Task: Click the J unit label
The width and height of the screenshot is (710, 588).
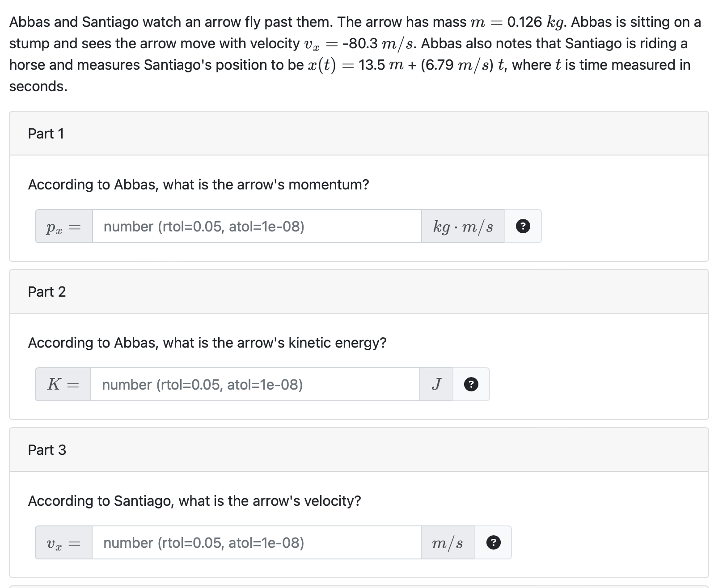Action: [x=436, y=385]
